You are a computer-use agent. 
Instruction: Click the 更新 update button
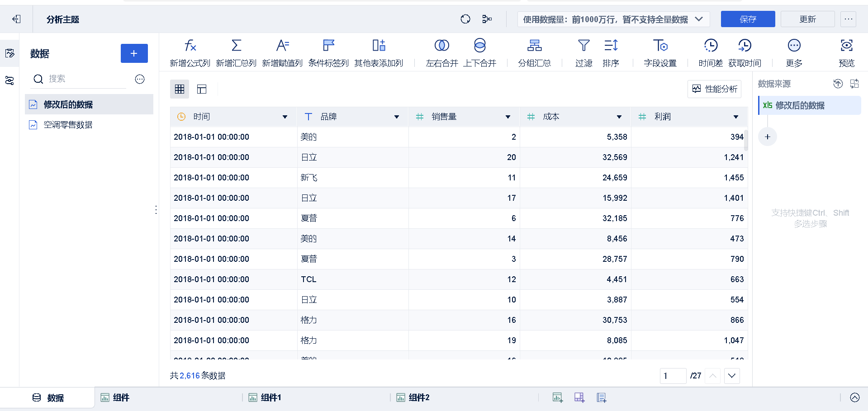807,19
